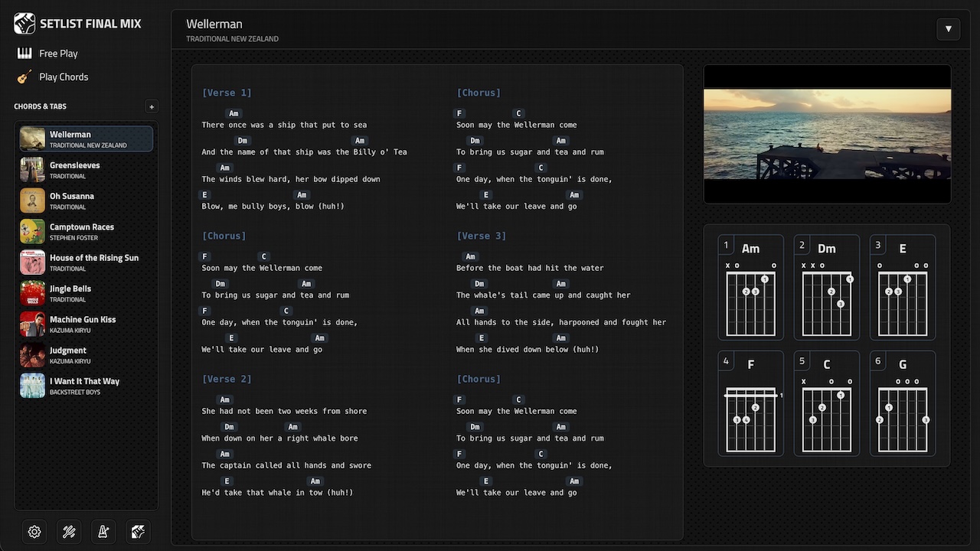Open the metronome tool

[x=103, y=532]
